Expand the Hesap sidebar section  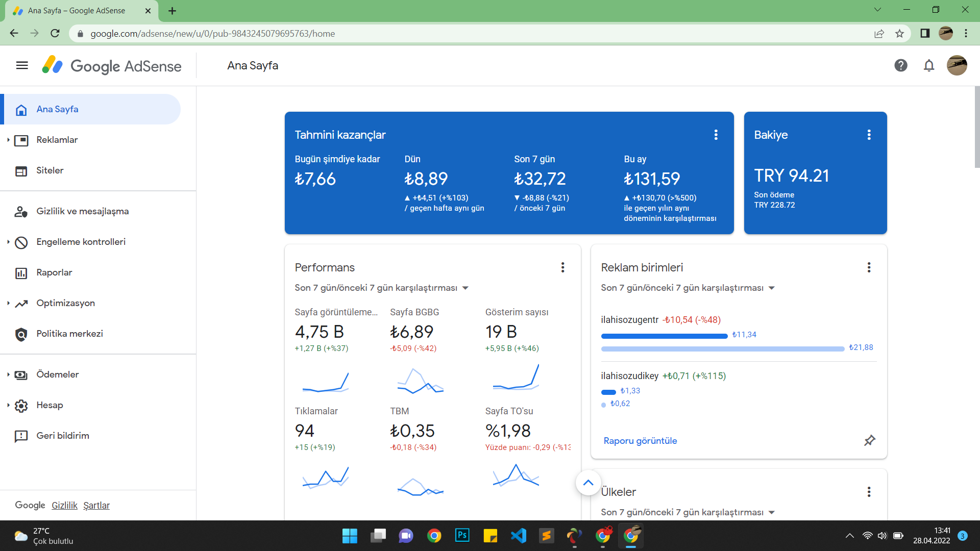(x=8, y=405)
